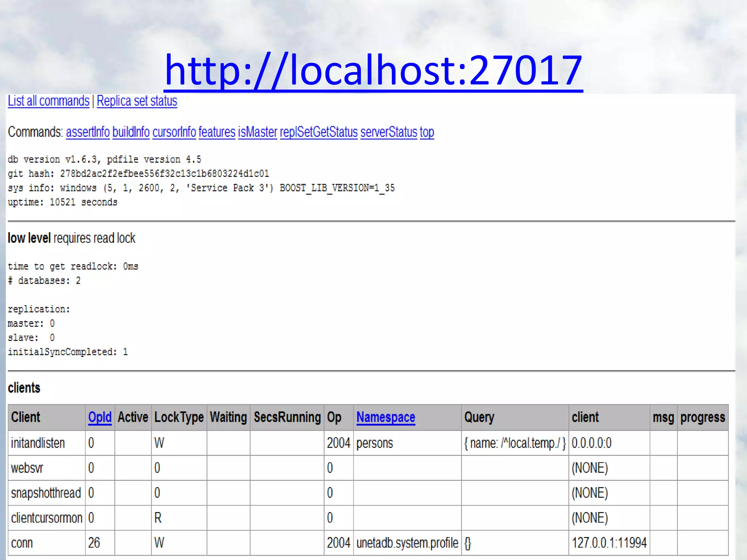Click the SecsRunning column header
The height and width of the screenshot is (560, 747).
(287, 417)
